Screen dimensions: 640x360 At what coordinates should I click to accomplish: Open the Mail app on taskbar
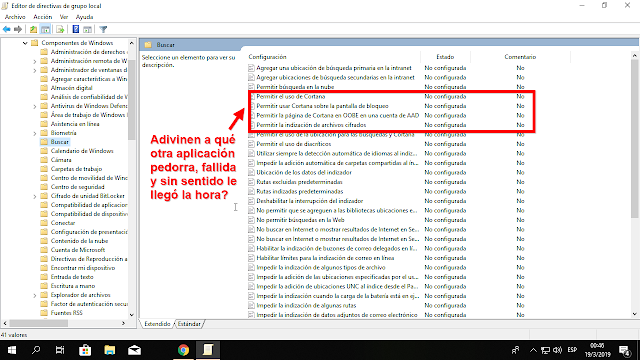(x=134, y=350)
